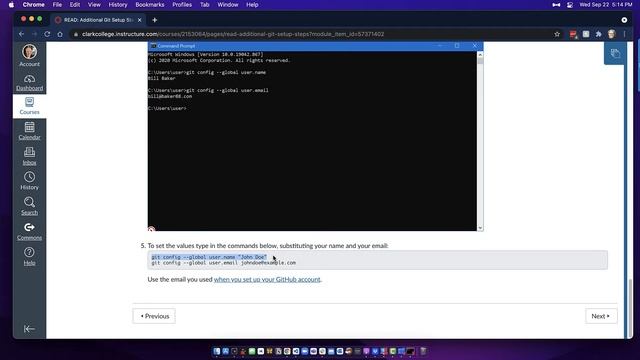The image size is (640, 360).
Task: Open Finder from the Dock
Action: tap(217, 351)
